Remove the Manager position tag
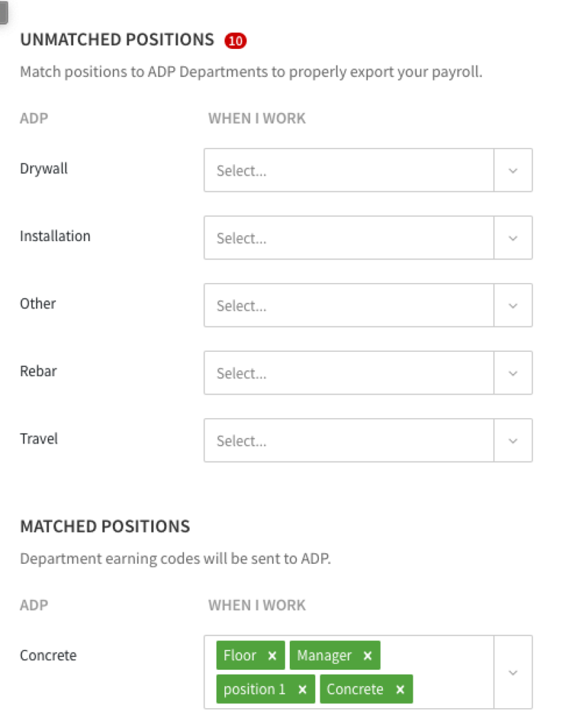 [x=367, y=656]
